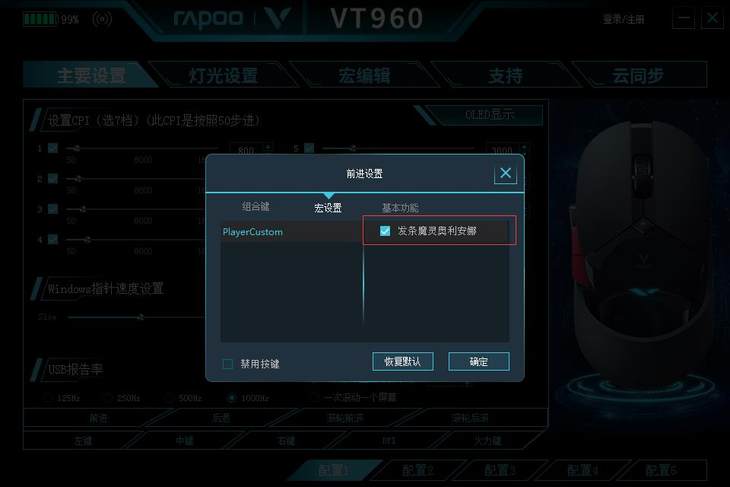
Task: Close the 前进设置 dialog with the X icon
Action: pos(505,174)
